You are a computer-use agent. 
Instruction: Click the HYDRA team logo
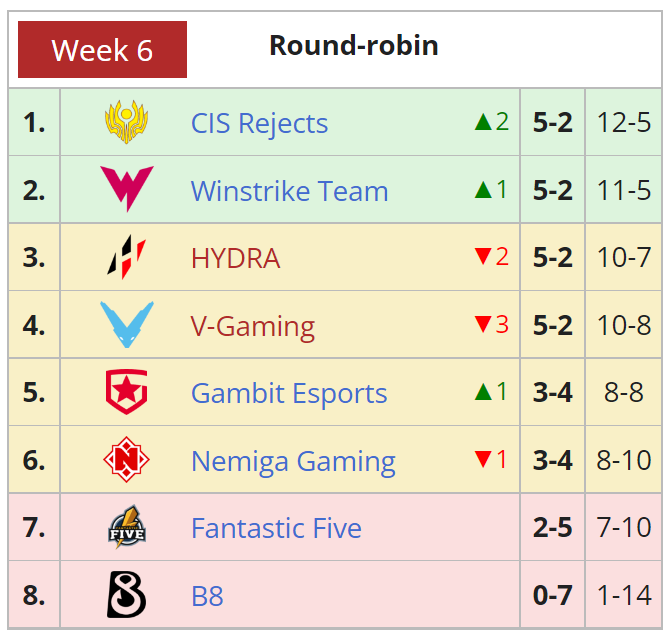click(127, 257)
